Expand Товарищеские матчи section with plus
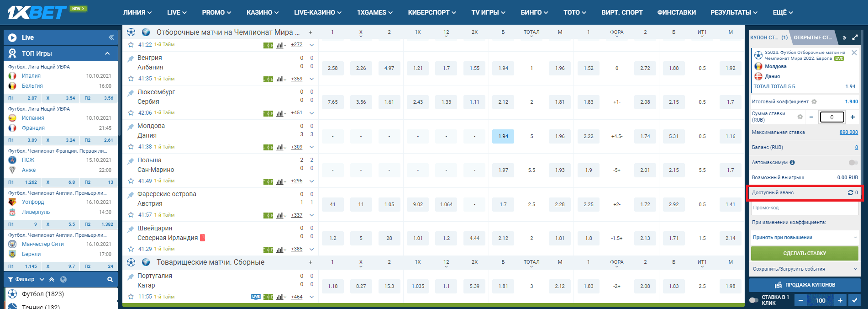 click(310, 262)
